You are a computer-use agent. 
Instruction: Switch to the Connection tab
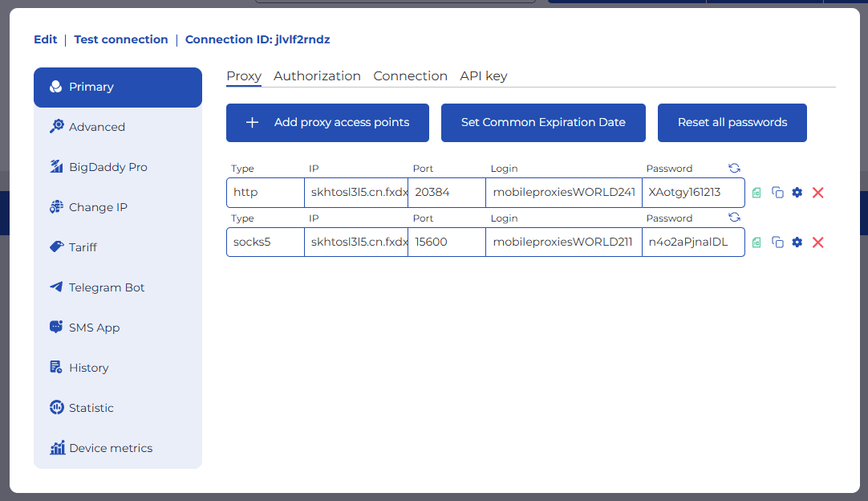[410, 76]
